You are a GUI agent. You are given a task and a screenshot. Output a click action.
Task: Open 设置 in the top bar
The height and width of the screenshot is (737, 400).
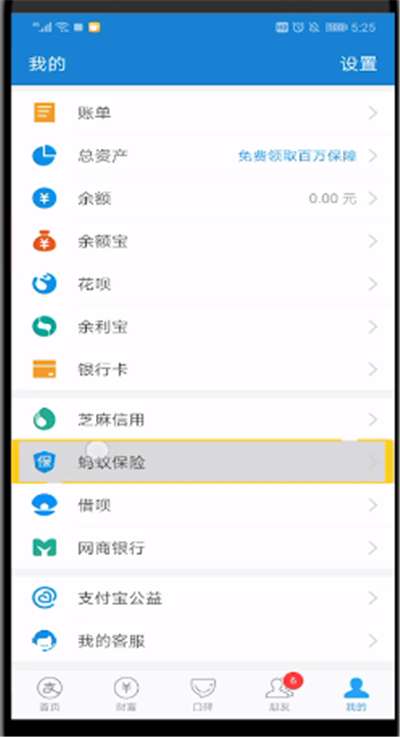(359, 64)
